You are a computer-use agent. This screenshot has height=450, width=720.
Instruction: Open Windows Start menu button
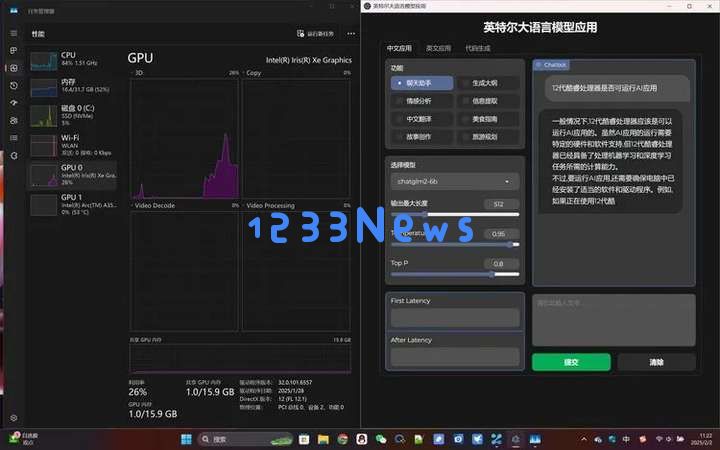186,439
